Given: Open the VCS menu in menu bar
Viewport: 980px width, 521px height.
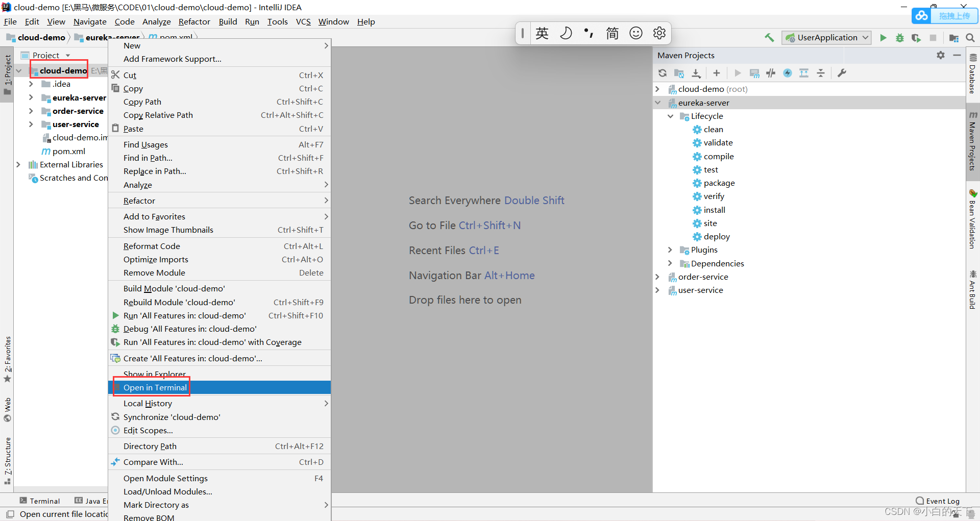Looking at the screenshot, I should [303, 21].
